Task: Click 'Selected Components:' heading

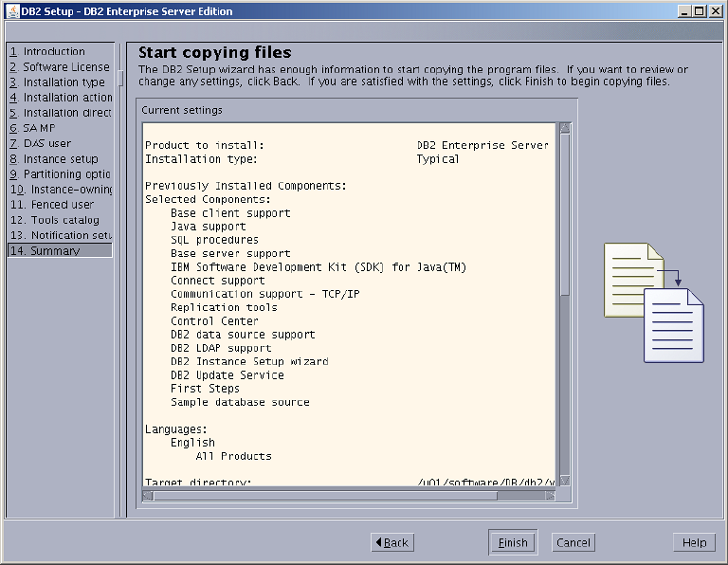Action: tap(208, 199)
